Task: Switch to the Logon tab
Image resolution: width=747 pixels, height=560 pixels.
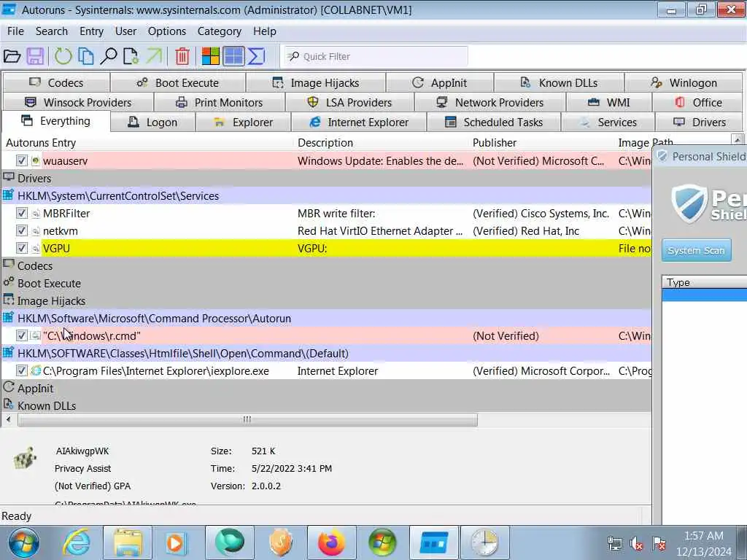Action: tap(152, 122)
